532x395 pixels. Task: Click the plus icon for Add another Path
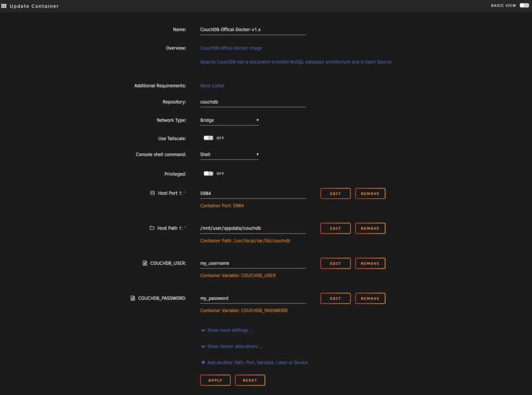(x=203, y=363)
